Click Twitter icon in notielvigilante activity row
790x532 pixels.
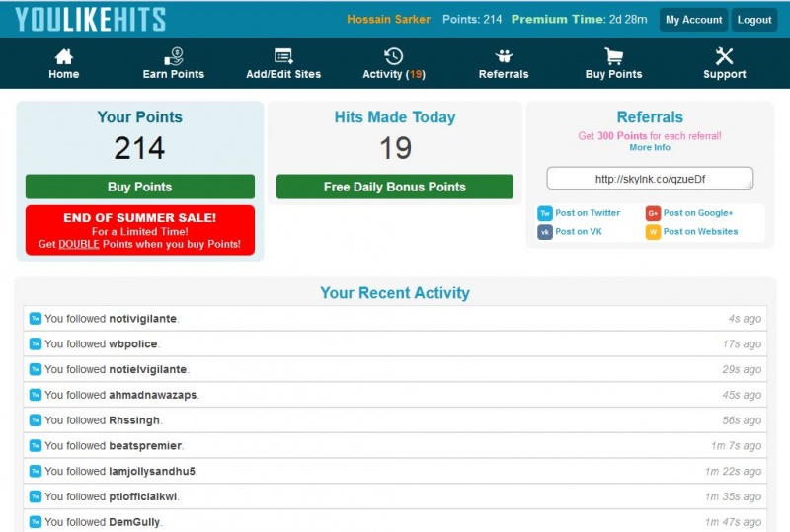[36, 369]
